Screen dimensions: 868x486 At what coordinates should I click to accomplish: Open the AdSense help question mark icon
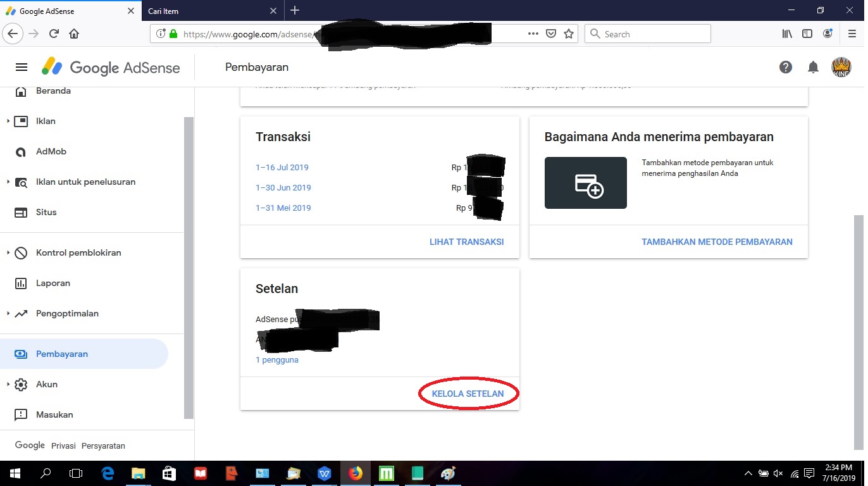pos(786,67)
